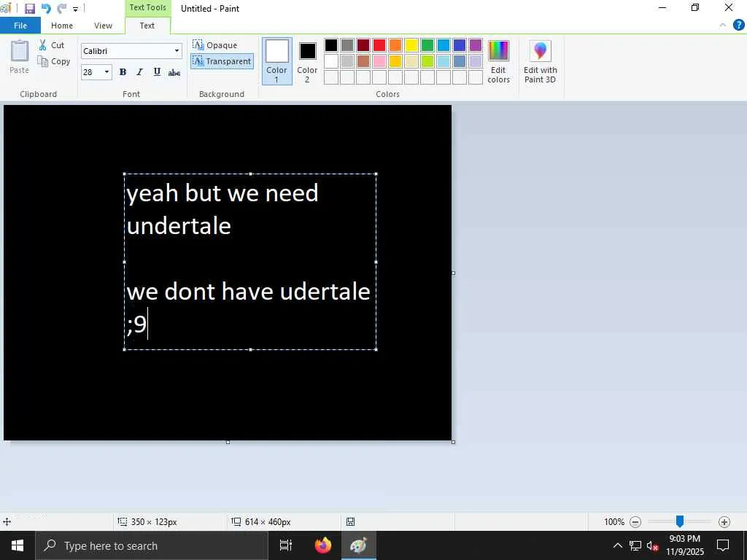Screen dimensions: 747x560
Task: Click inside the text box on canvas
Action: click(x=250, y=262)
